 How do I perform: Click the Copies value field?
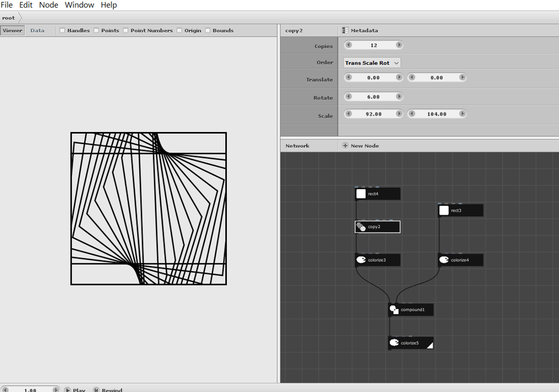point(373,45)
